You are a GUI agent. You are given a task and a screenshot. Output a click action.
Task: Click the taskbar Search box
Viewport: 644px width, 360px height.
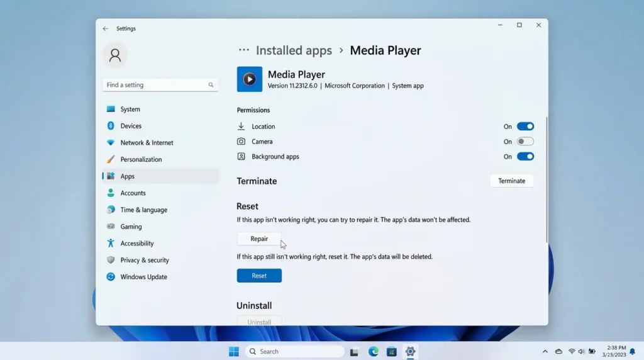[x=295, y=352]
